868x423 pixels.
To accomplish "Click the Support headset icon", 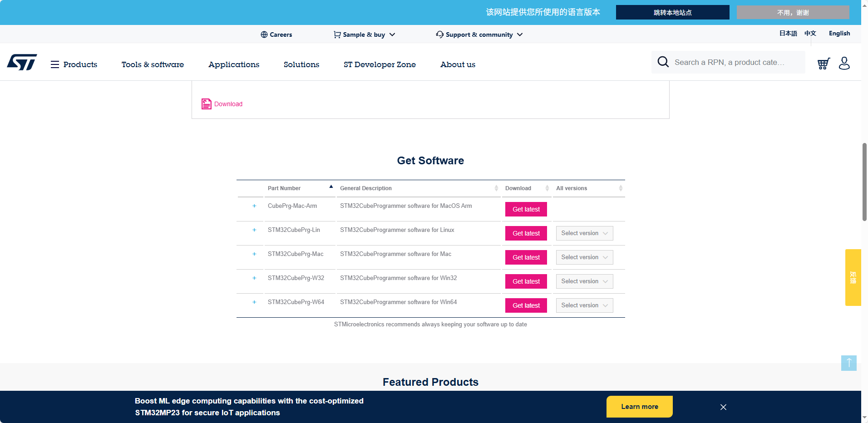I will 439,34.
